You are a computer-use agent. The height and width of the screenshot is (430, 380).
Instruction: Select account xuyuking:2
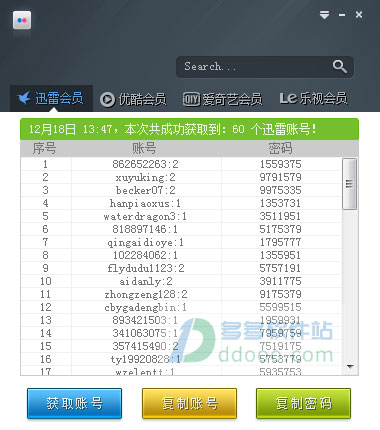(145, 177)
